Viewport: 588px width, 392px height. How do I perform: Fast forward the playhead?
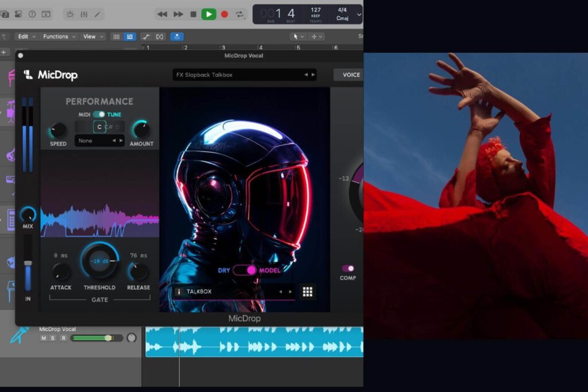point(178,14)
